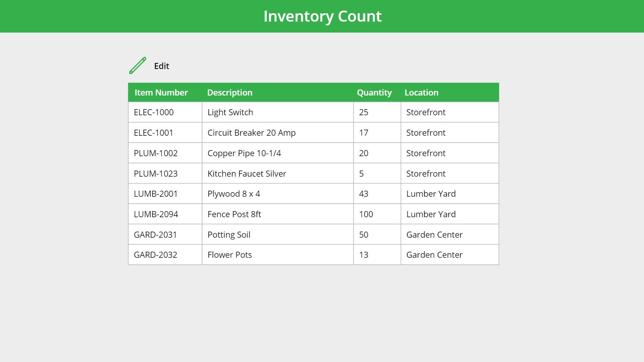Screen dimensions: 644x362
Task: Select the Potting Soil description cell
Action: [229, 234]
